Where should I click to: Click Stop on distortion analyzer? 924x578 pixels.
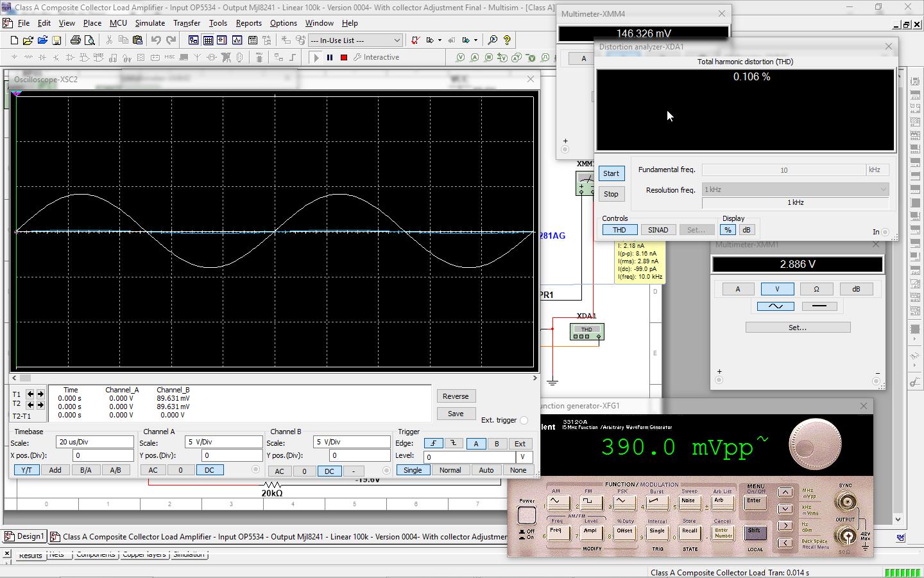point(611,194)
